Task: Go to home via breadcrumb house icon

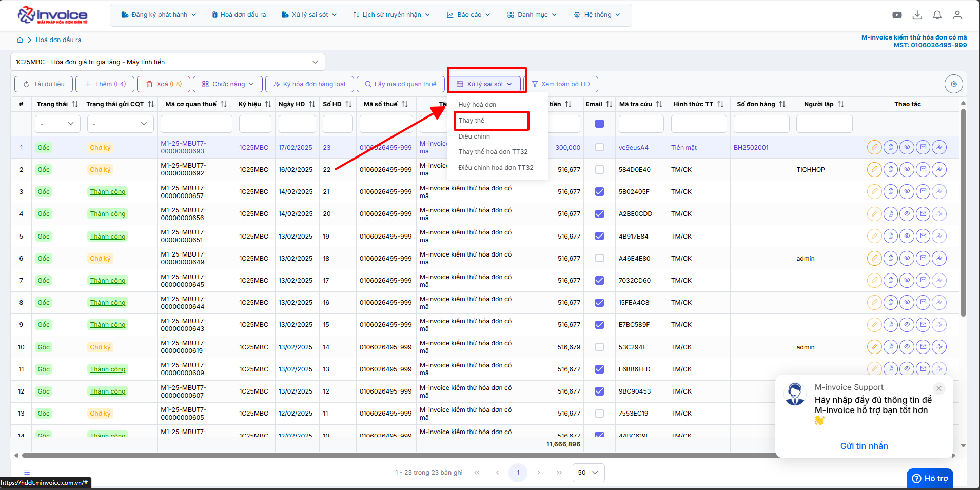Action: (x=20, y=40)
